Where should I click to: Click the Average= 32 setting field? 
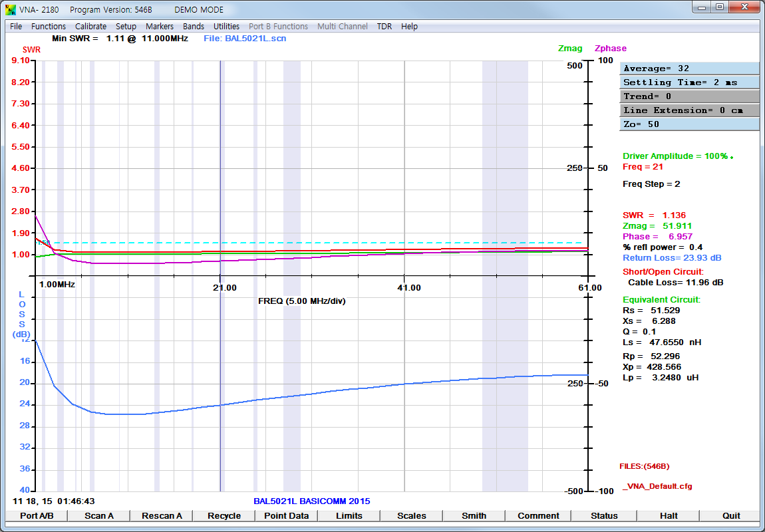pyautogui.click(x=689, y=68)
